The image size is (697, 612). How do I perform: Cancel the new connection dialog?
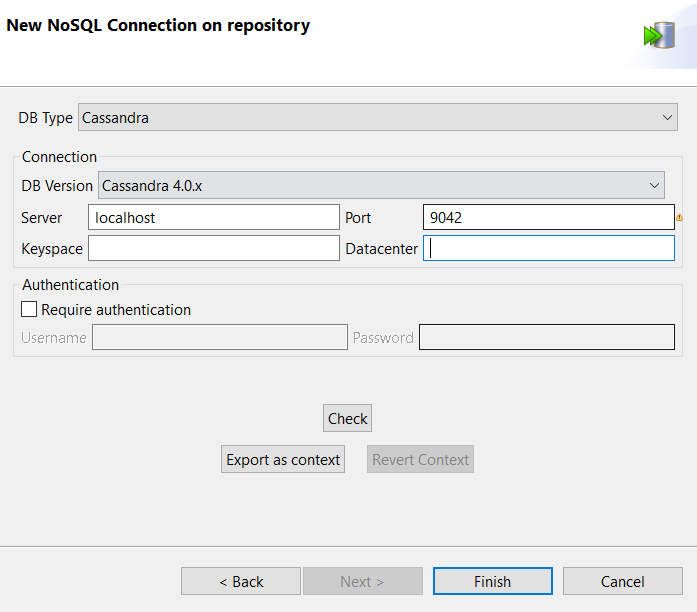click(623, 581)
